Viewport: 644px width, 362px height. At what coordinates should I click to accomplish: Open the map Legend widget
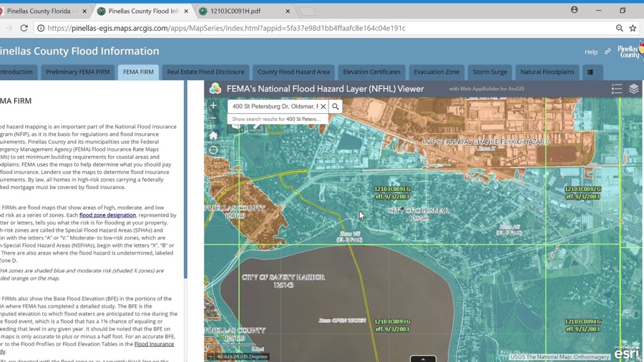tap(617, 89)
